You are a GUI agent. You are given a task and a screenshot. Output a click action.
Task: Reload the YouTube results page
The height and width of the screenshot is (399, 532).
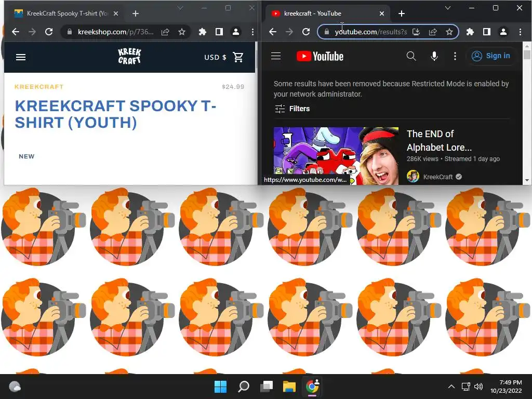point(306,32)
